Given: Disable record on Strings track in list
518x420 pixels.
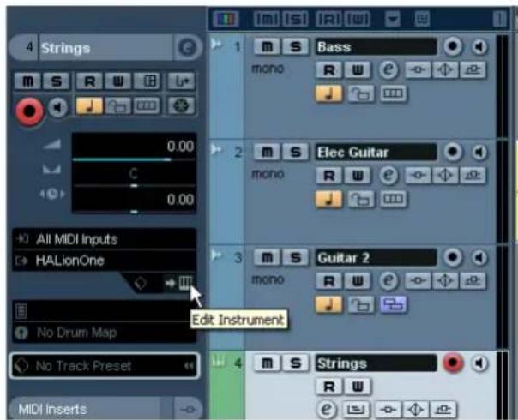Looking at the screenshot, I should 453,363.
